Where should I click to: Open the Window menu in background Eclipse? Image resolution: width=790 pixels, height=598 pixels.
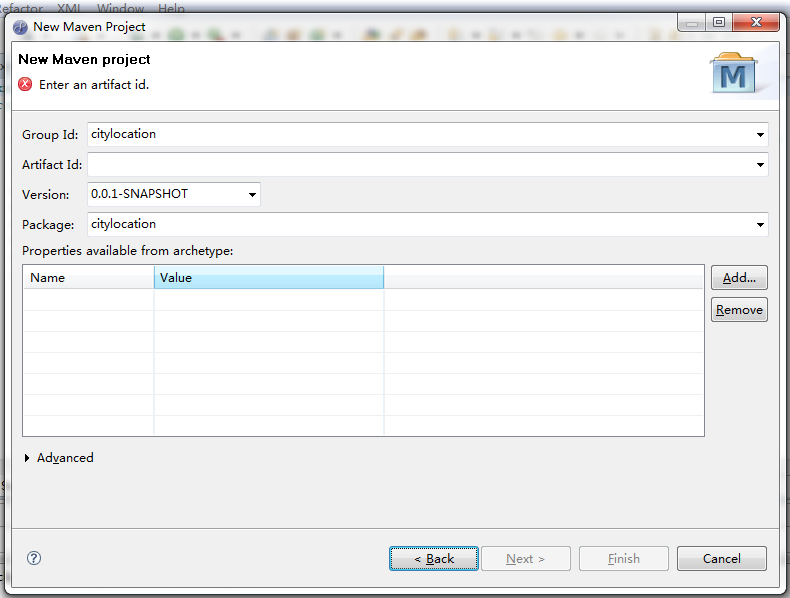(120, 8)
